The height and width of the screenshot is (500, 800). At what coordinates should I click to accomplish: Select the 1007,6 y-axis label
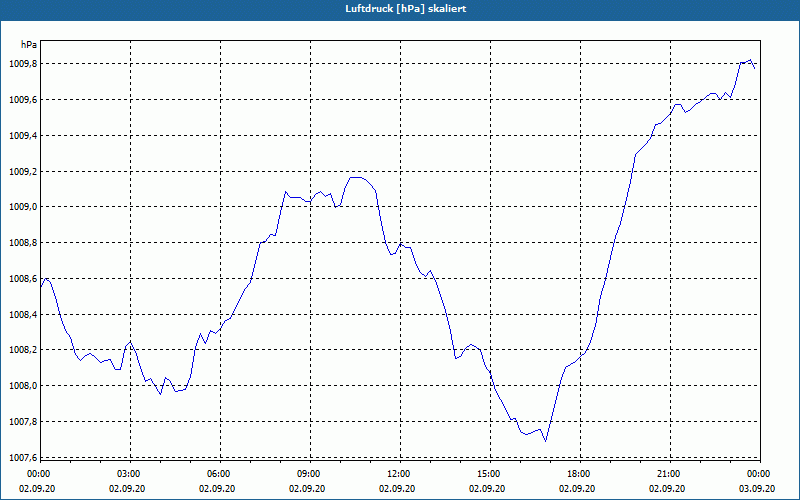coord(23,458)
